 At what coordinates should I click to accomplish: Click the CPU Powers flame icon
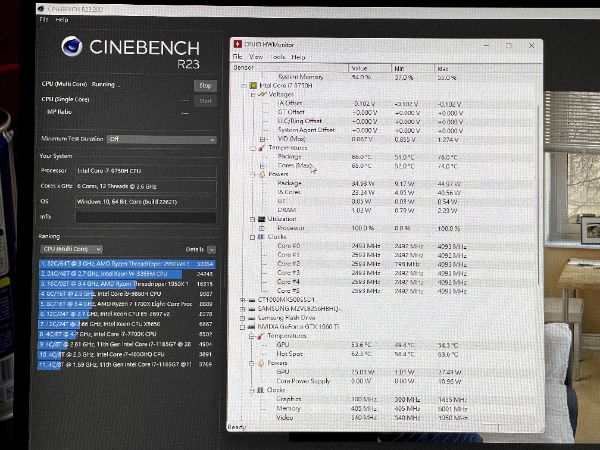[x=262, y=174]
